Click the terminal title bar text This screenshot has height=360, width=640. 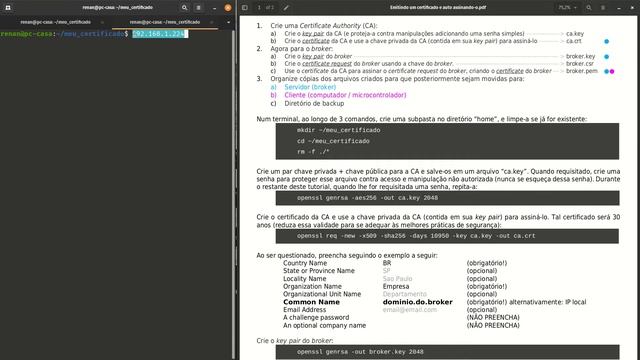coord(118,7)
